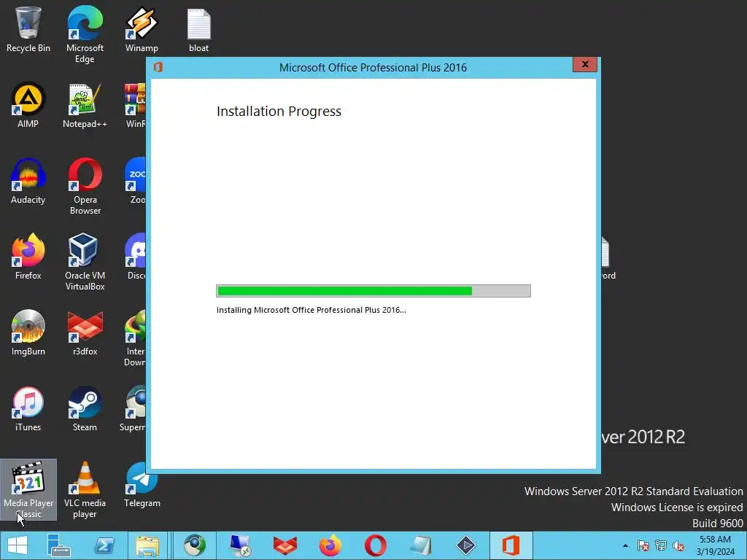Open the Action Center flag icon

643,545
